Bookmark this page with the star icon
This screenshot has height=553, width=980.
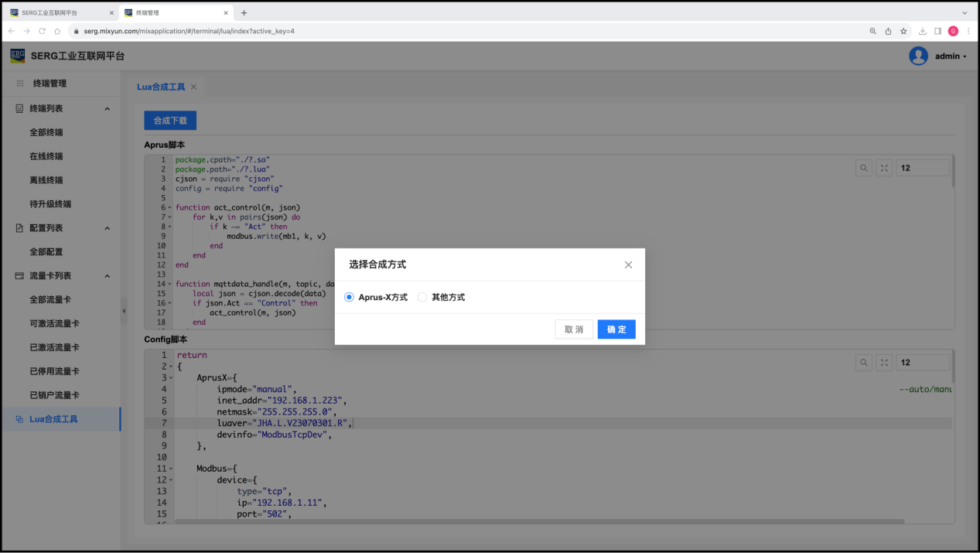click(903, 31)
